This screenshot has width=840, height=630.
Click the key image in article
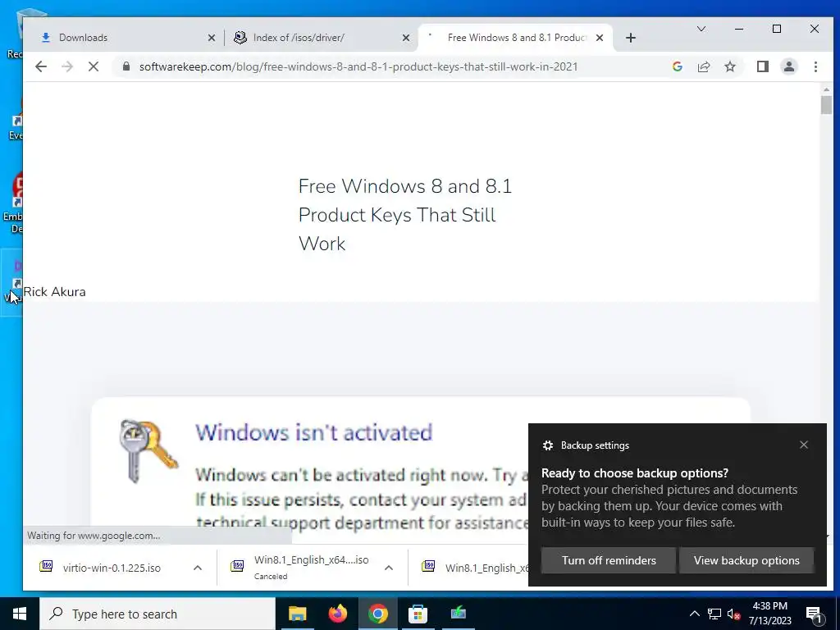[148, 451]
